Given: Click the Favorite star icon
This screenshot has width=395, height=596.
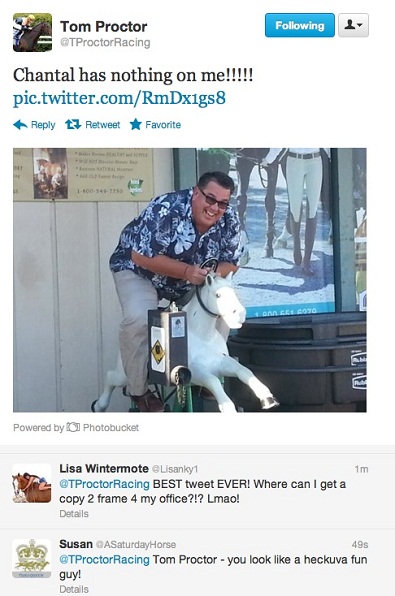Looking at the screenshot, I should [x=136, y=124].
